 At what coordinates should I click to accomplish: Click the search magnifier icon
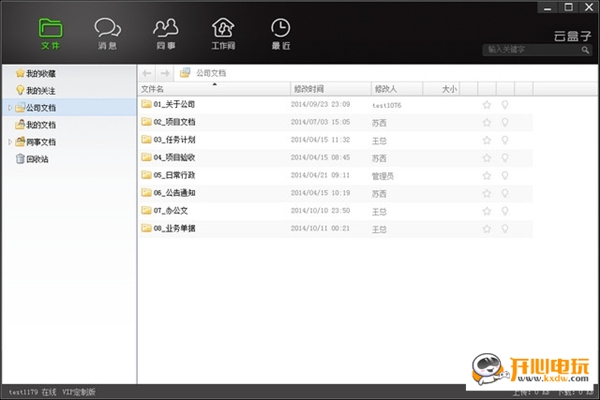point(585,50)
